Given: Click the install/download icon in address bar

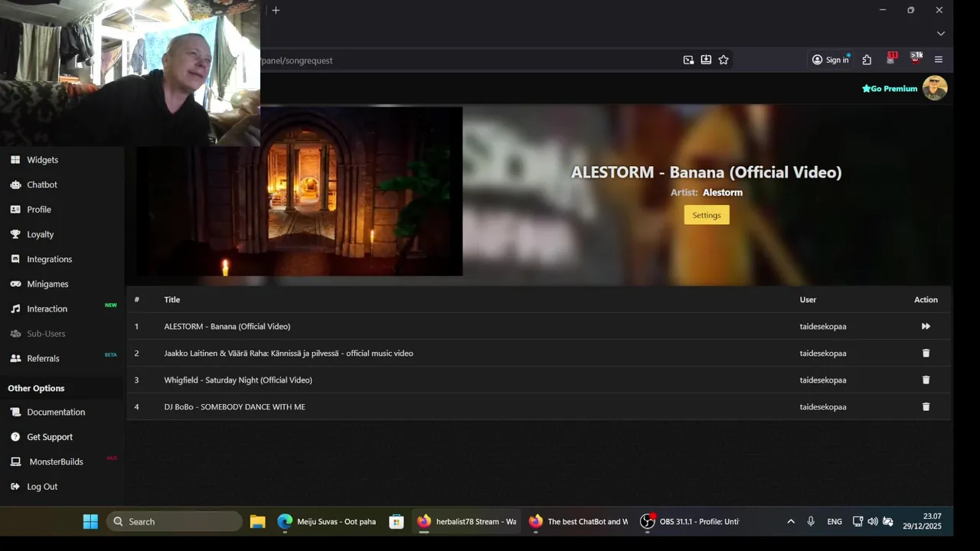Looking at the screenshot, I should [706, 60].
